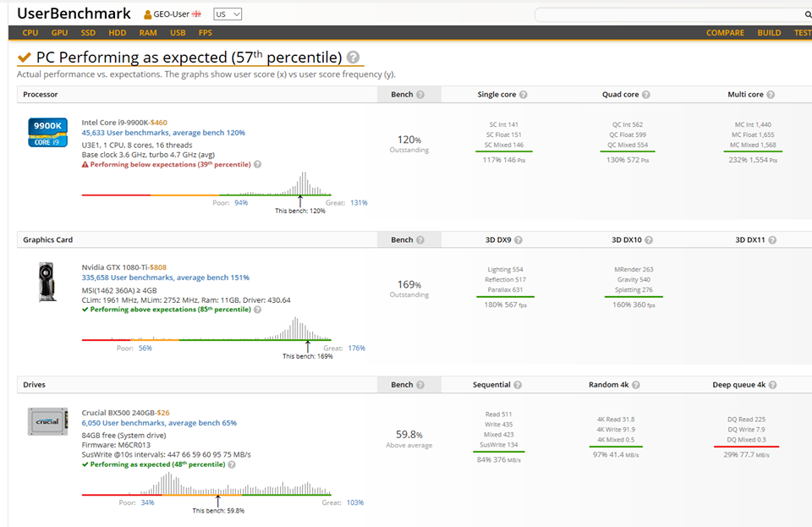
Task: Open help icon next to Graphics Card Bench
Action: tap(420, 240)
